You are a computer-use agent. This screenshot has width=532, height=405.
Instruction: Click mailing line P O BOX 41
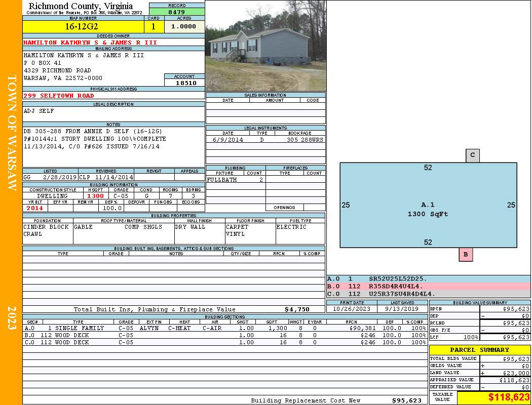click(x=43, y=63)
